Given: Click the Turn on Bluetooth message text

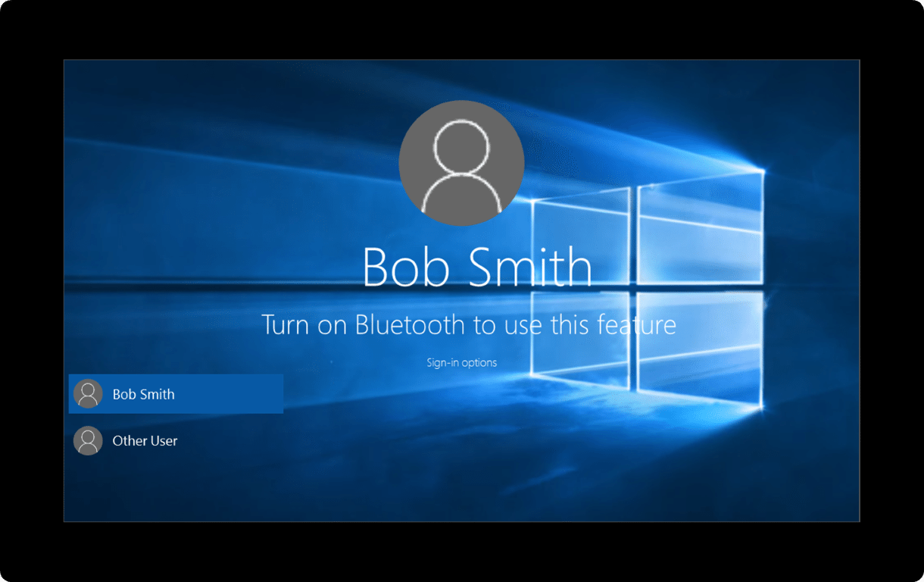Looking at the screenshot, I should [469, 324].
